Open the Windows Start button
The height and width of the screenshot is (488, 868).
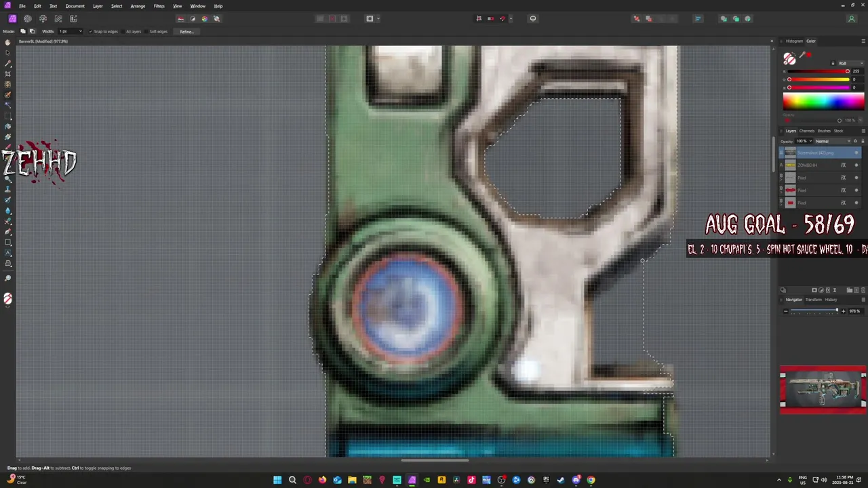(277, 480)
